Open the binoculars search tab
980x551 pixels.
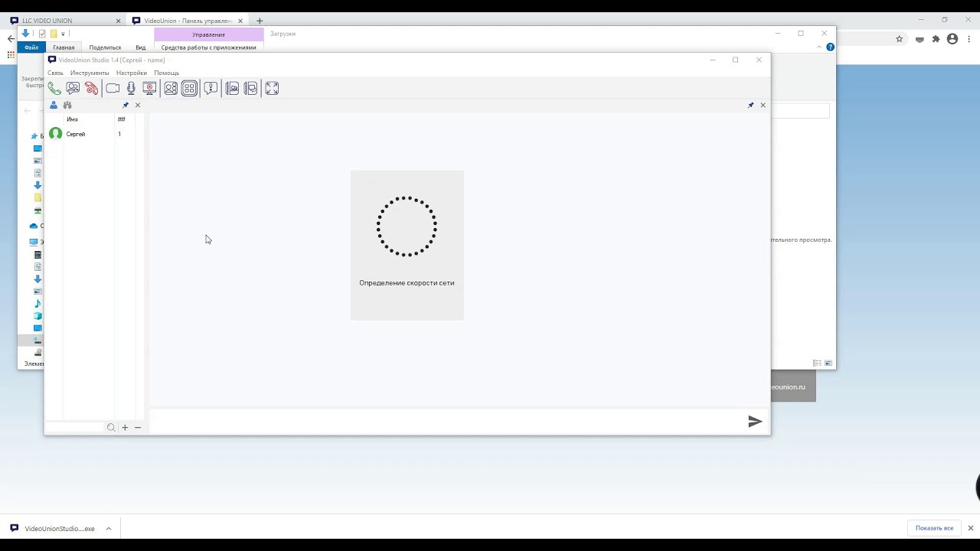[x=67, y=105]
